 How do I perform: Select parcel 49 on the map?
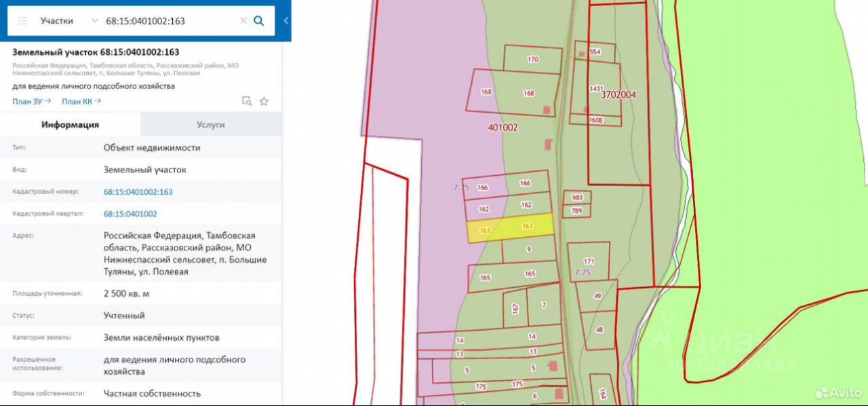click(x=597, y=296)
